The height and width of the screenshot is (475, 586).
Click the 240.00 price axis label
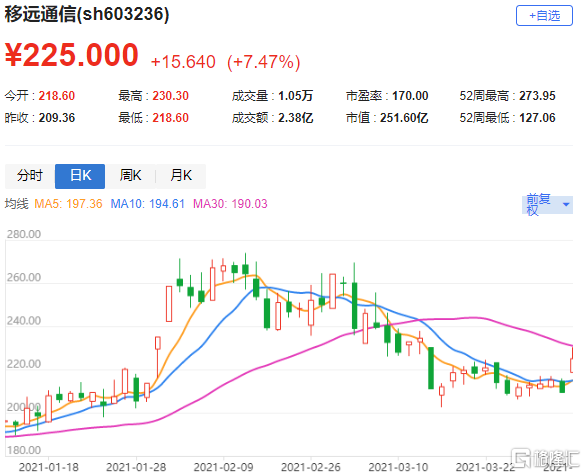click(x=24, y=321)
